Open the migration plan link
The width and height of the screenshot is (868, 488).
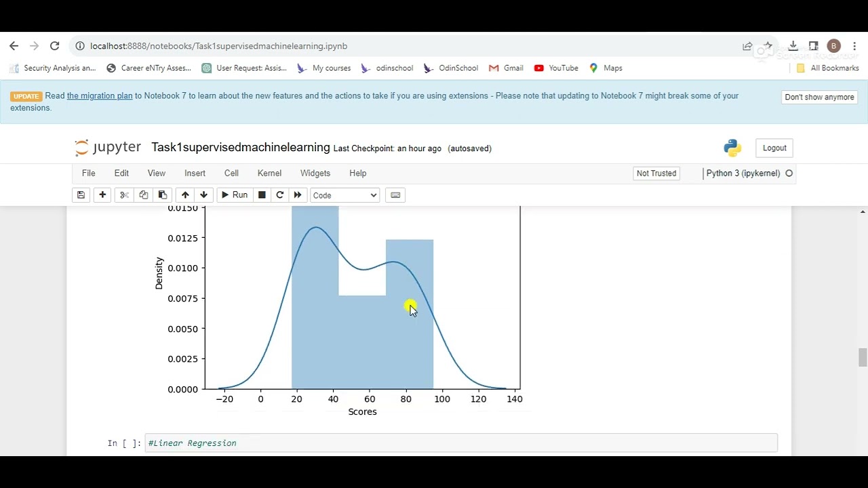click(100, 96)
